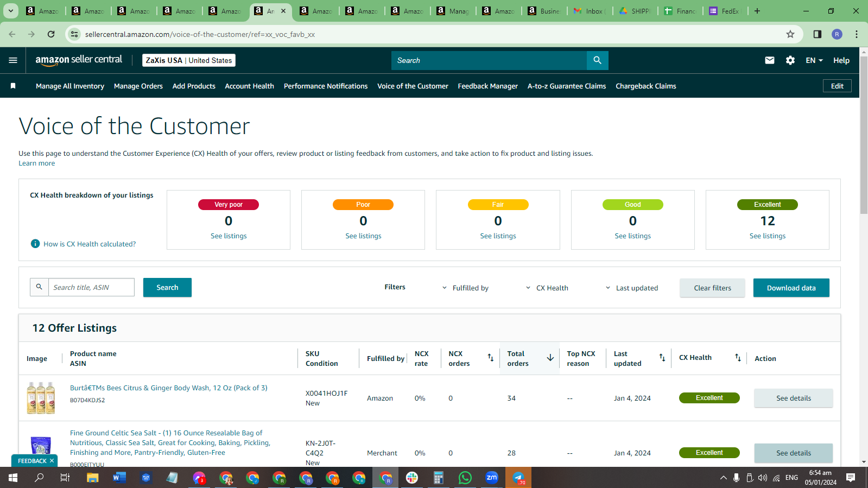Bookmark this page with star icon
Viewport: 868px width, 488px height.
[790, 34]
